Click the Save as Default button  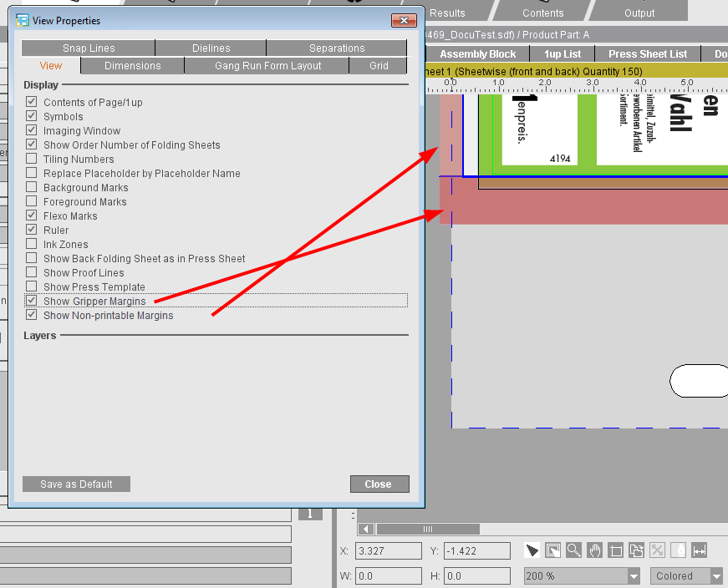point(77,484)
